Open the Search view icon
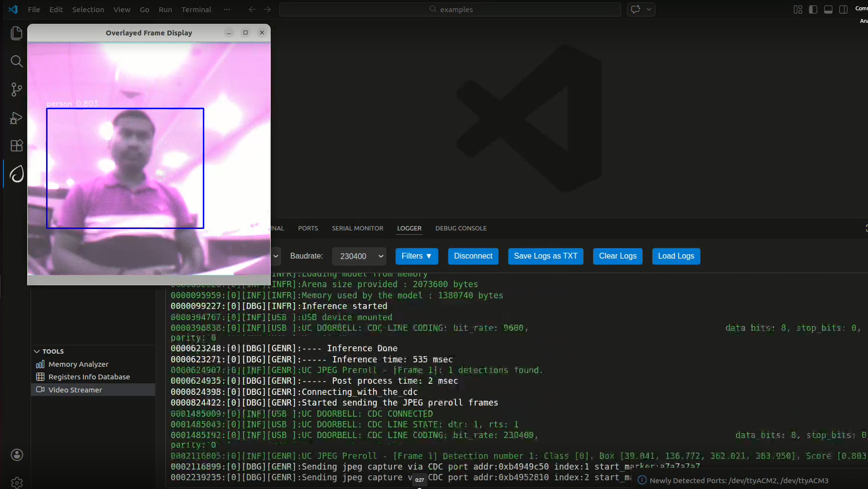868x489 pixels. 16,61
